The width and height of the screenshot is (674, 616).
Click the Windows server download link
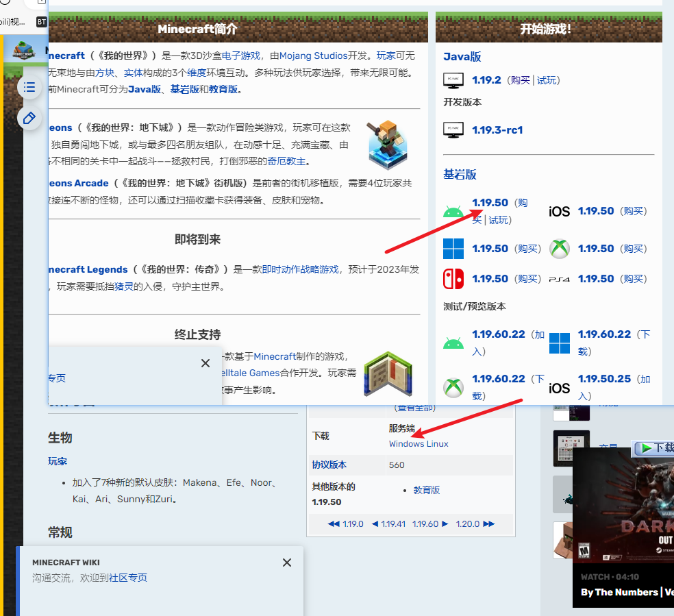pyautogui.click(x=406, y=443)
